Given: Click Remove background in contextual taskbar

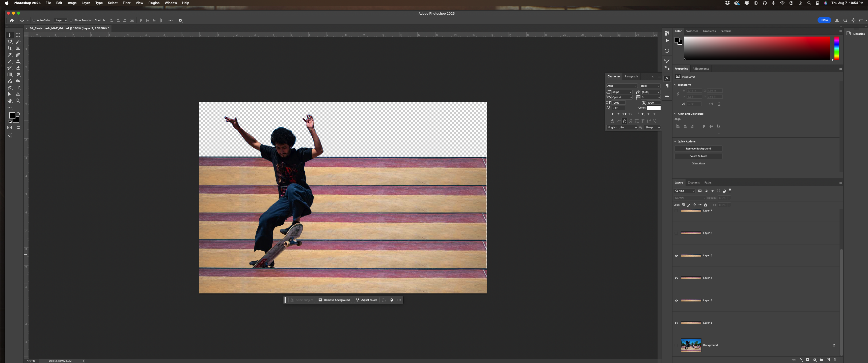Looking at the screenshot, I should pos(334,300).
